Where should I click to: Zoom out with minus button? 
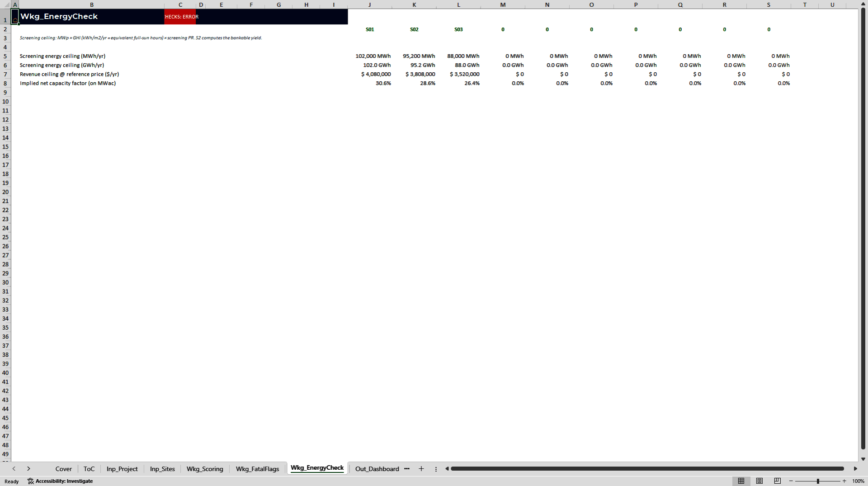tap(791, 481)
